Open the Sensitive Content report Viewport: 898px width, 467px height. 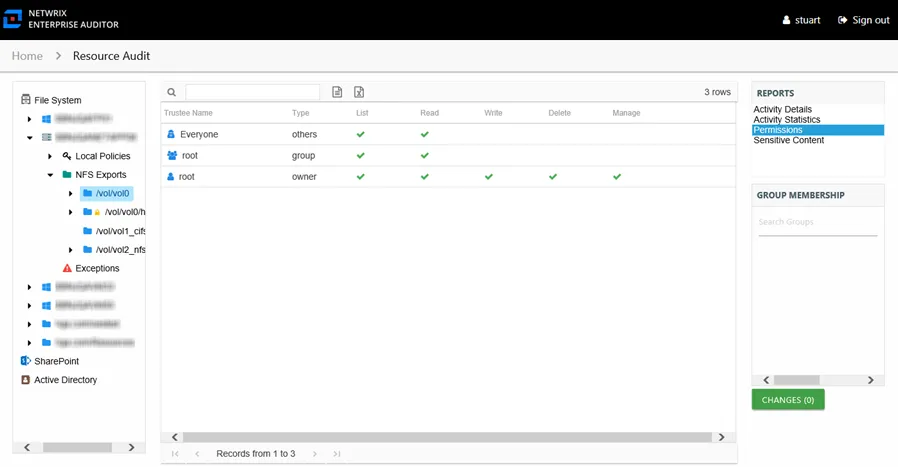[x=789, y=140]
